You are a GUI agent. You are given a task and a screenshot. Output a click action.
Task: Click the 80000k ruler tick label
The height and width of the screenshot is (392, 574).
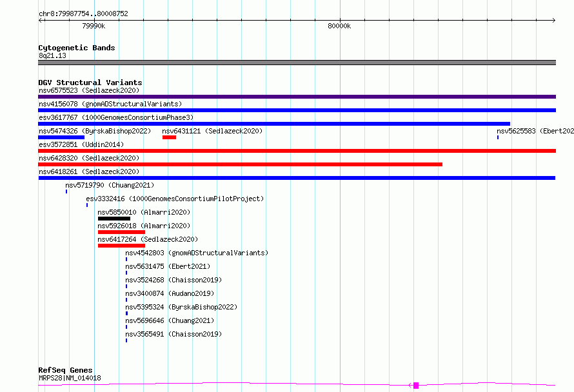tap(339, 26)
